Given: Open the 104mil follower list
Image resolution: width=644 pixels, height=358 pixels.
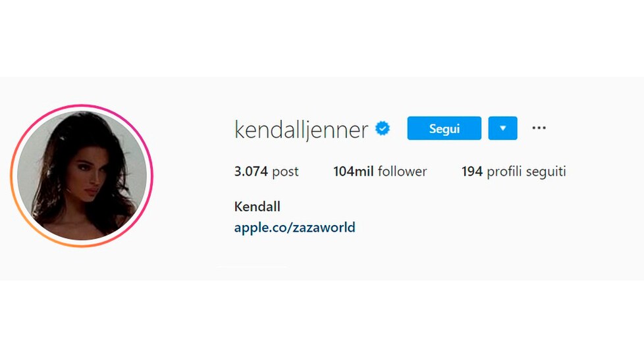Looking at the screenshot, I should click(x=380, y=171).
